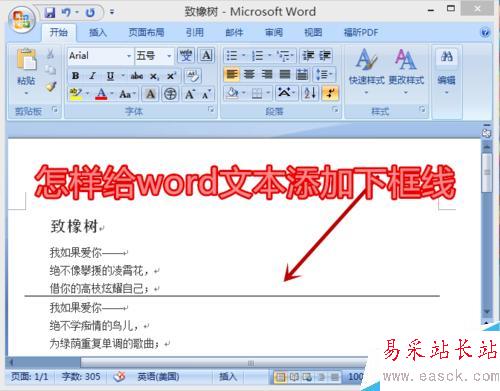Screen dimensions: 500x391
Task: Sort the text with the A-Z sort icon
Action: click(310, 93)
